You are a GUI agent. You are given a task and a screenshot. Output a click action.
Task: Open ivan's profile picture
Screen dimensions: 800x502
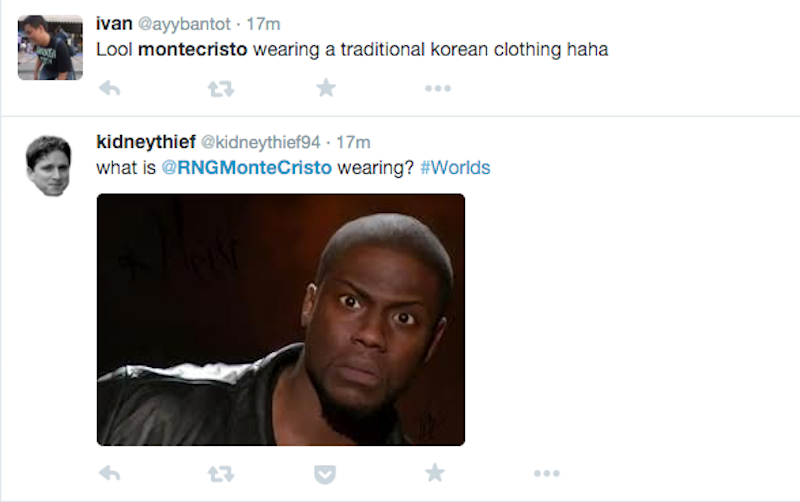pyautogui.click(x=50, y=47)
